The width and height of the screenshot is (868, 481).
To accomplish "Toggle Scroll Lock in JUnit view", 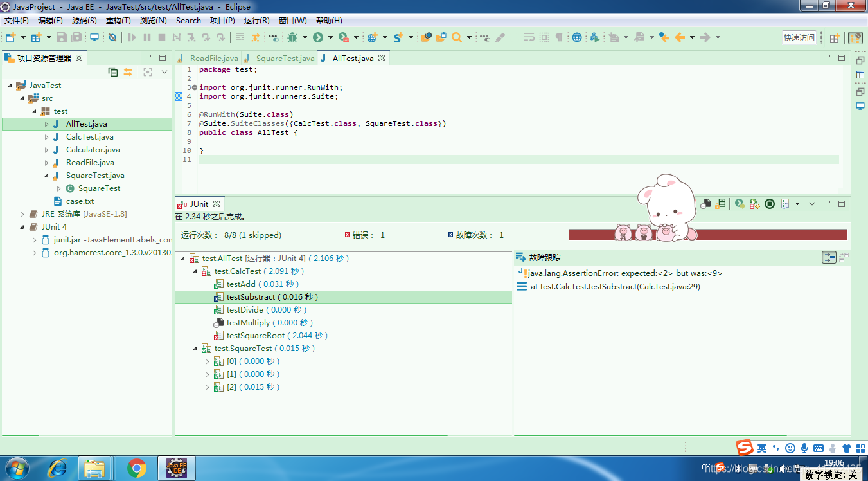I will click(x=722, y=204).
